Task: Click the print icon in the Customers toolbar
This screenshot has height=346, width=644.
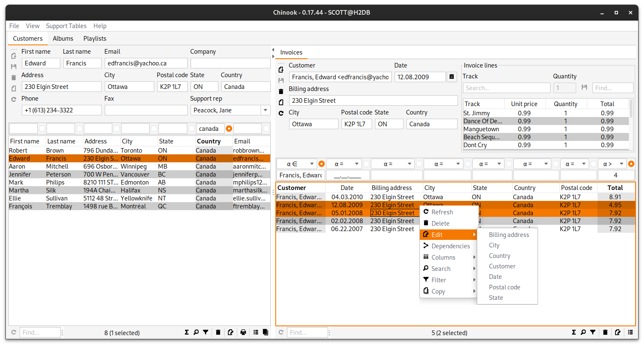Action: tap(243, 332)
